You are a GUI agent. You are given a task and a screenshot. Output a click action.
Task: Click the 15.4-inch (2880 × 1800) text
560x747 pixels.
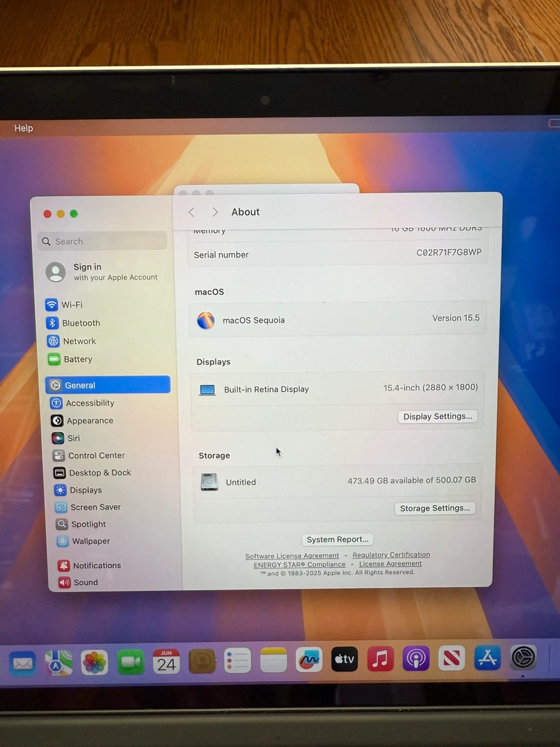click(x=431, y=388)
